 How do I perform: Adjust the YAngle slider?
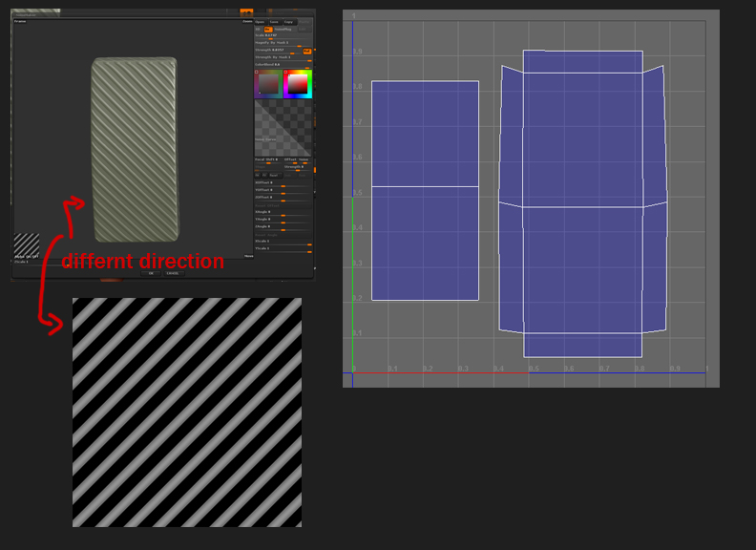(283, 221)
